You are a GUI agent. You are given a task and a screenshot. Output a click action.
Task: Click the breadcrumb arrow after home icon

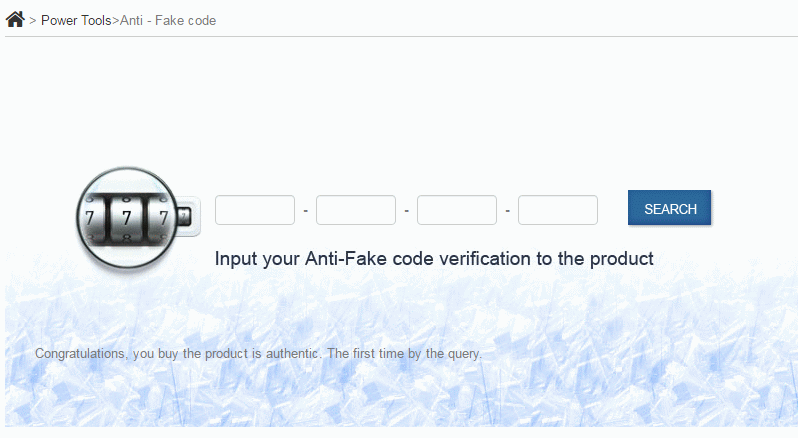33,21
